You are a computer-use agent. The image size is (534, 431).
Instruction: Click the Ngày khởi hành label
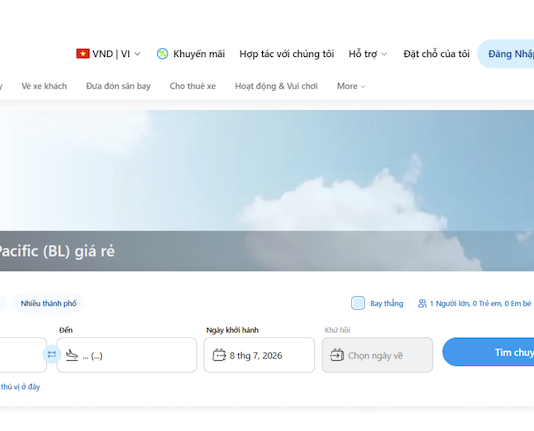(x=232, y=330)
